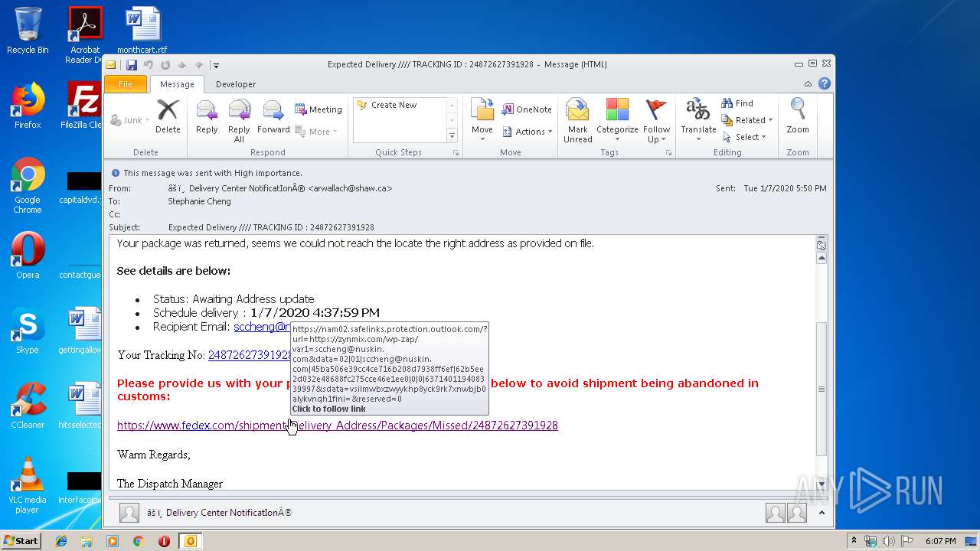Minimize the ribbon with chevron
The height and width of the screenshot is (551, 980).
(x=808, y=83)
